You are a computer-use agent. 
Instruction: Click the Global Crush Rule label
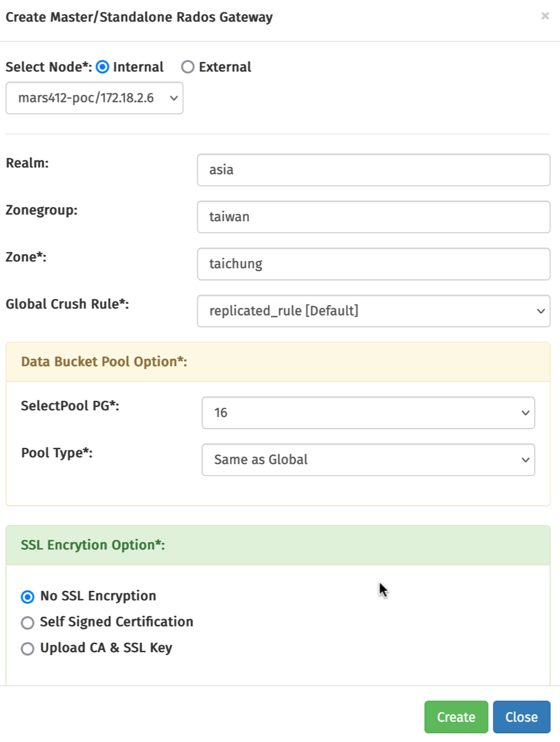click(x=67, y=304)
